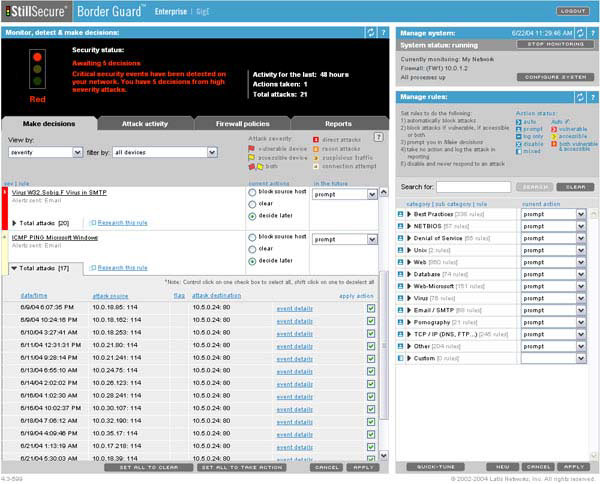This screenshot has width=600, height=484.
Task: Select decide later for ICMP PING rule
Action: click(252, 261)
